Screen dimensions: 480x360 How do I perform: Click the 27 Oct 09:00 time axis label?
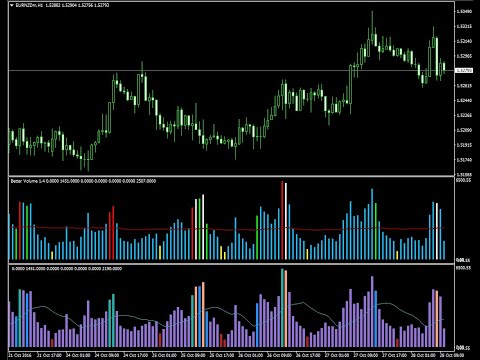point(366,355)
